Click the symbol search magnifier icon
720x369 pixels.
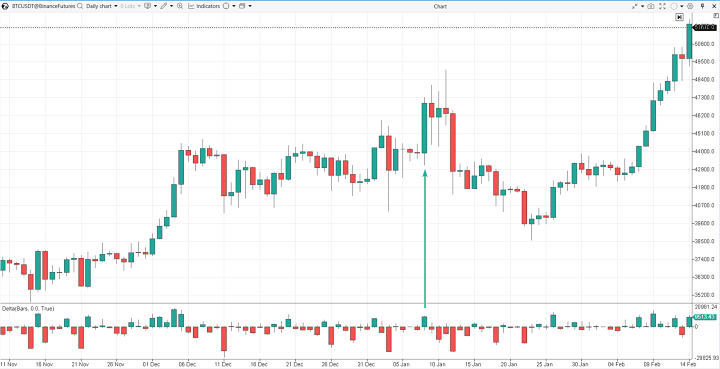(80, 6)
